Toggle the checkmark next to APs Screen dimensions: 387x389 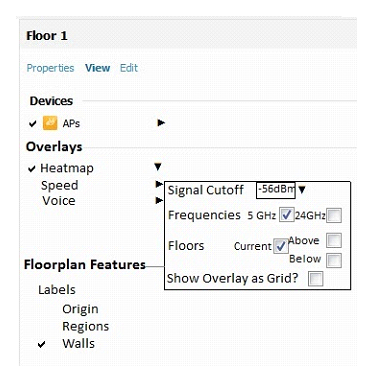point(33,124)
